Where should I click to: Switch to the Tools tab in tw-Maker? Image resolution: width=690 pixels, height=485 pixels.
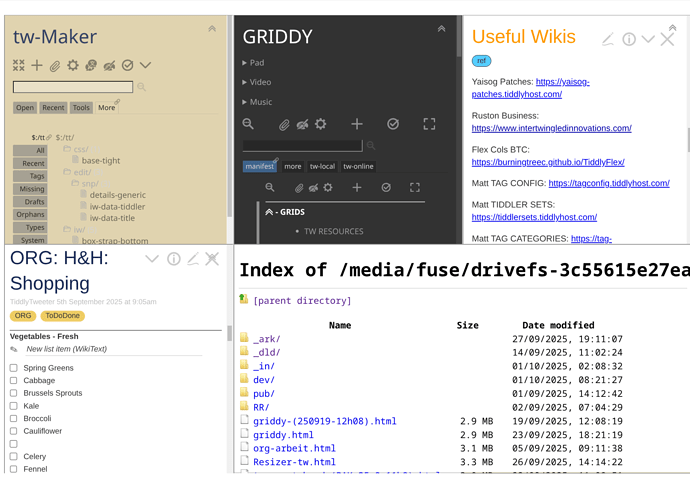pos(81,108)
